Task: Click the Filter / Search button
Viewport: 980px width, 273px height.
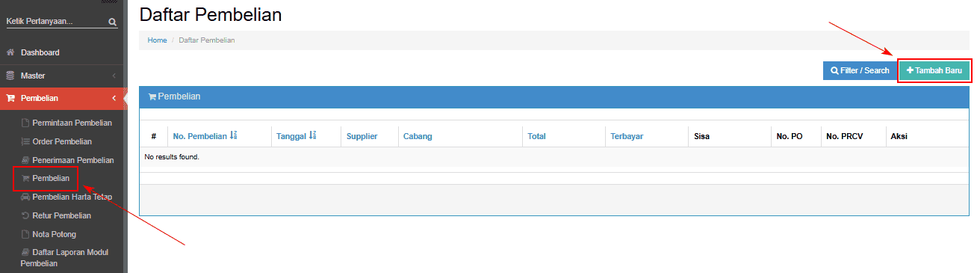Action: (860, 70)
